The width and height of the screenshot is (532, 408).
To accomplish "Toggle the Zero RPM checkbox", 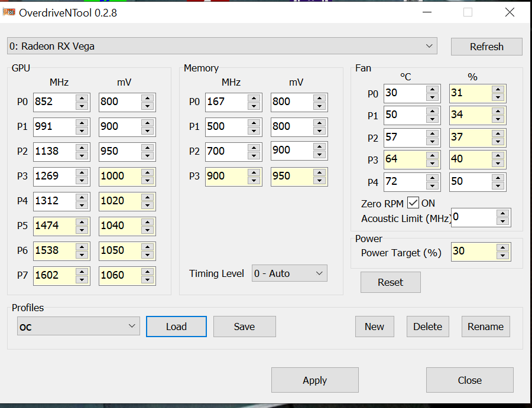I will click(413, 203).
